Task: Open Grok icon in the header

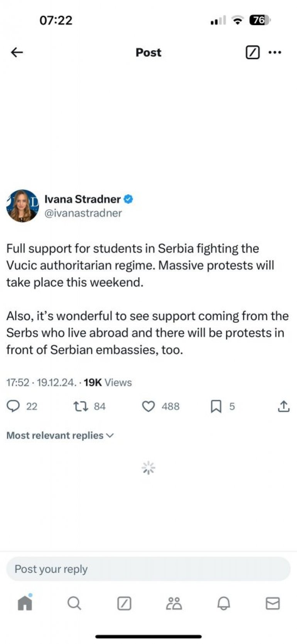Action: coord(253,52)
